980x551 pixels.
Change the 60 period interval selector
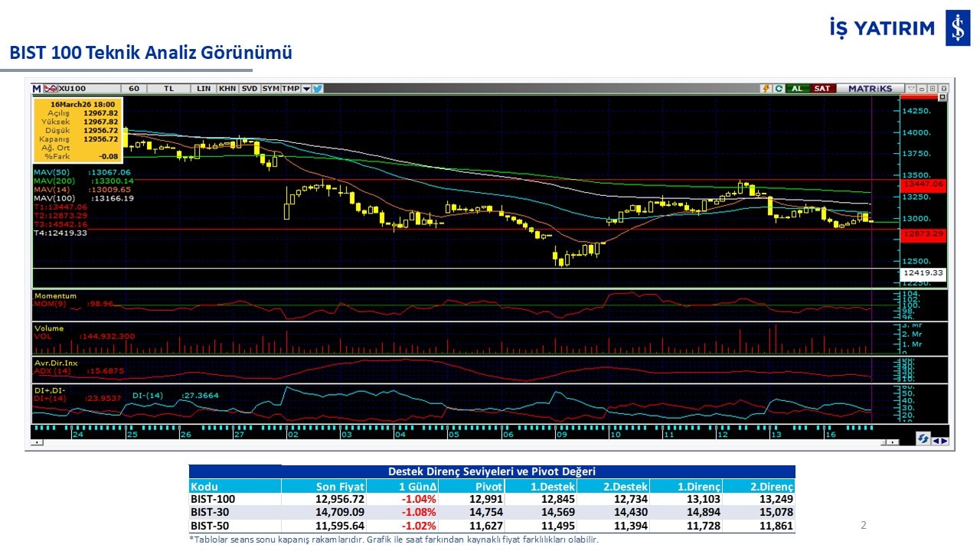coord(133,89)
